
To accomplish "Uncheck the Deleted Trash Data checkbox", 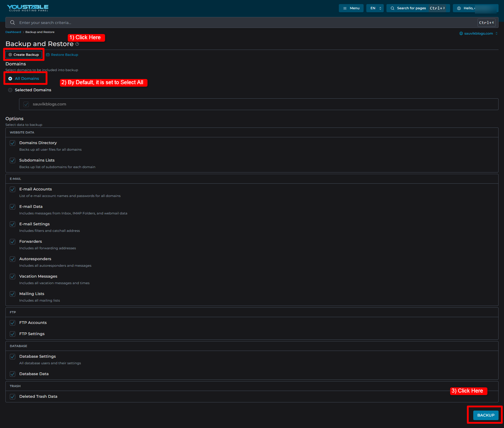I will pos(13,397).
